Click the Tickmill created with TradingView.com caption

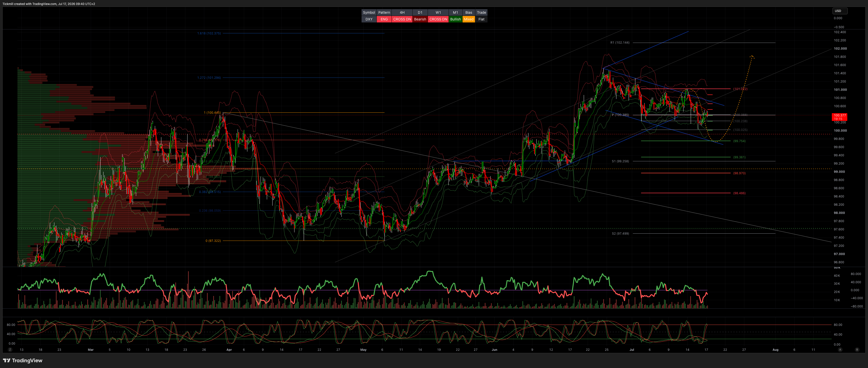point(49,4)
